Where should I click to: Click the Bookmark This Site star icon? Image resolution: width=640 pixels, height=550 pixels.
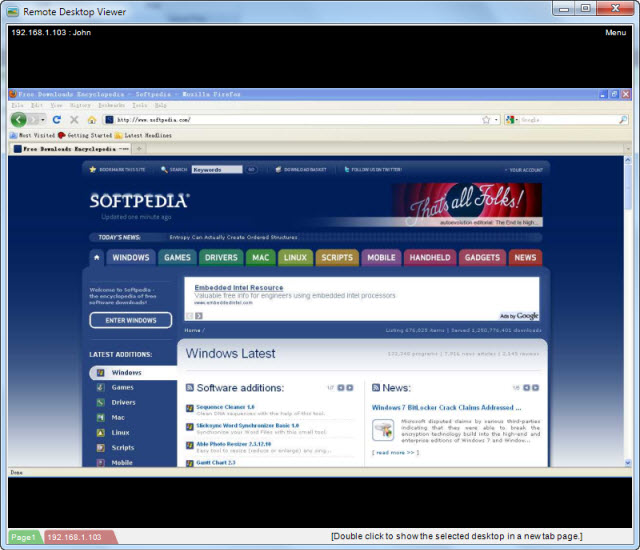[93, 169]
